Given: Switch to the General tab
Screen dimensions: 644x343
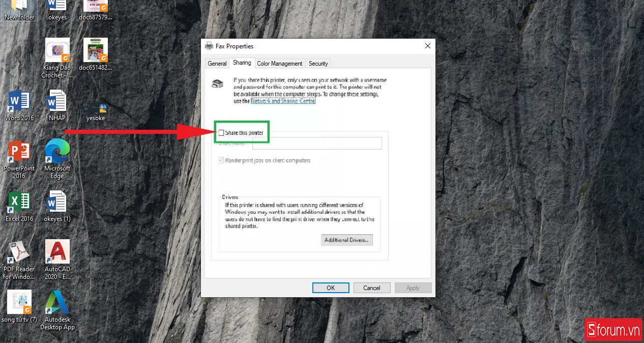Looking at the screenshot, I should pyautogui.click(x=217, y=64).
